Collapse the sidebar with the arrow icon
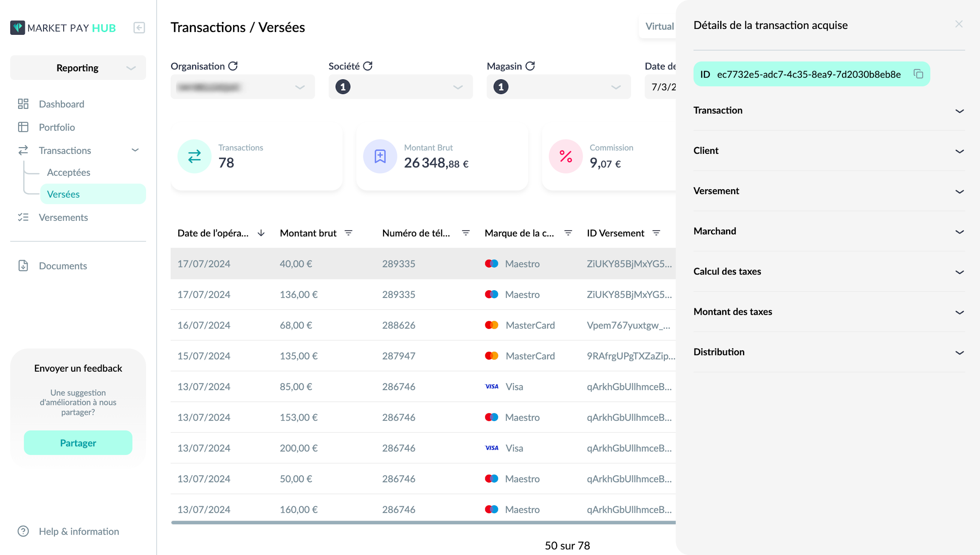The height and width of the screenshot is (555, 980). click(x=139, y=28)
